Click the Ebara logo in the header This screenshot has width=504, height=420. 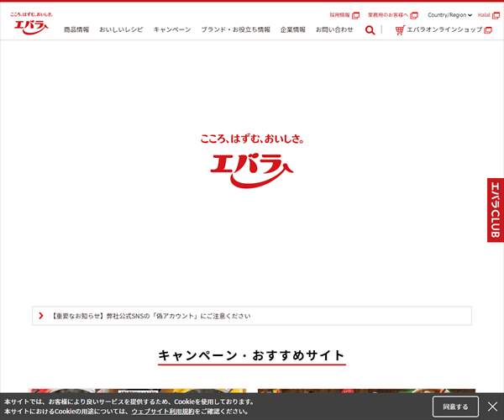pyautogui.click(x=31, y=24)
